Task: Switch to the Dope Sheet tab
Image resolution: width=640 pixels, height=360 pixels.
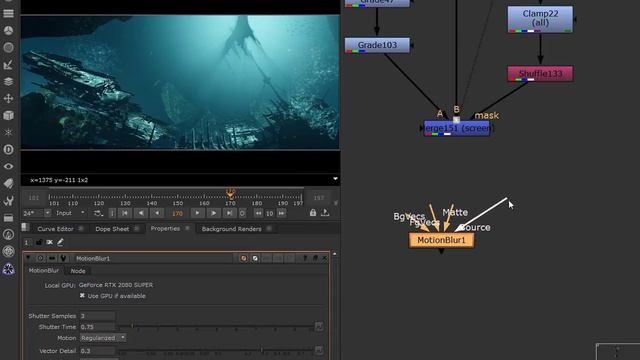Action: [x=112, y=229]
